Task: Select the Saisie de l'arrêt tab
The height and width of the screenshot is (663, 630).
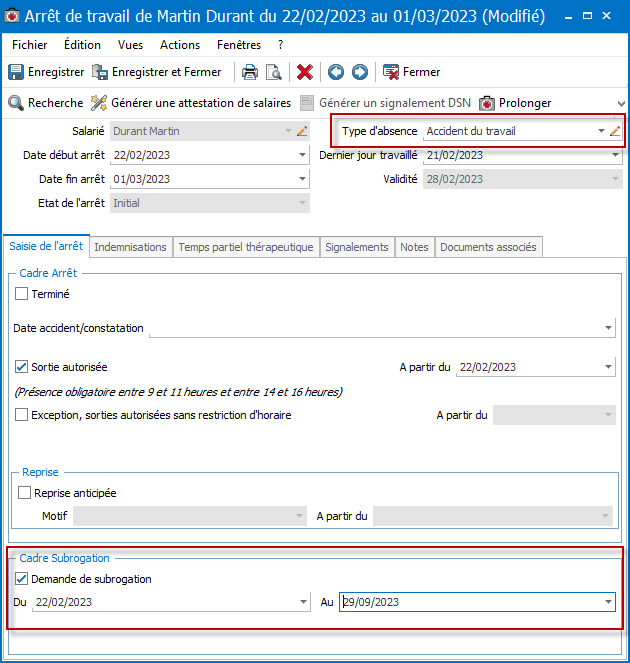Action: point(46,246)
